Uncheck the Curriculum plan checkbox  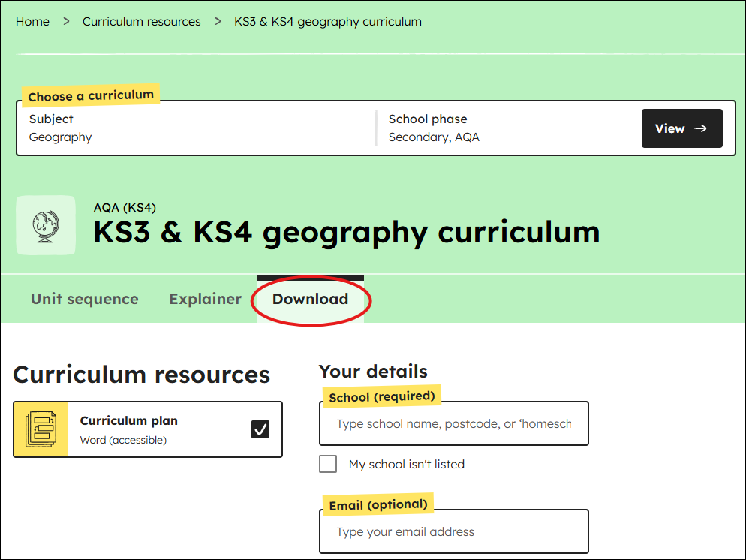(260, 429)
